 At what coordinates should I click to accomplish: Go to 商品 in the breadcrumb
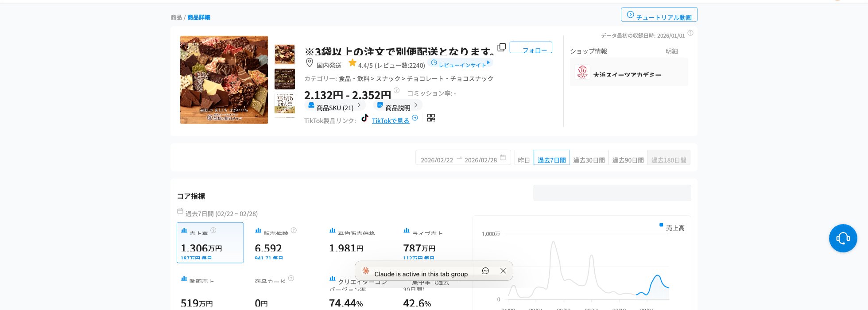coord(176,17)
